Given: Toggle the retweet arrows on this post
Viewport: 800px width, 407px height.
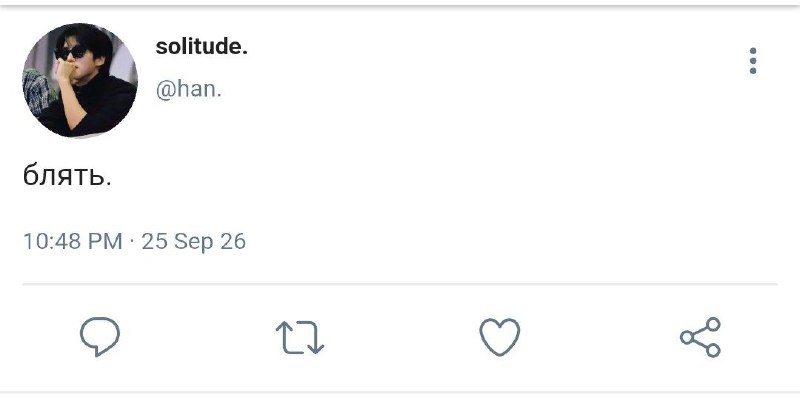Looking at the screenshot, I should click(299, 337).
